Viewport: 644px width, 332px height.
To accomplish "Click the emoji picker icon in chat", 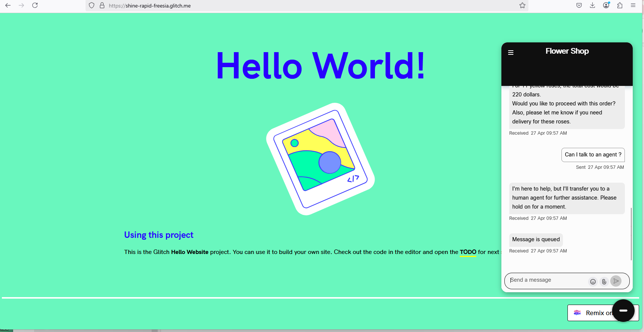I will pos(593,281).
